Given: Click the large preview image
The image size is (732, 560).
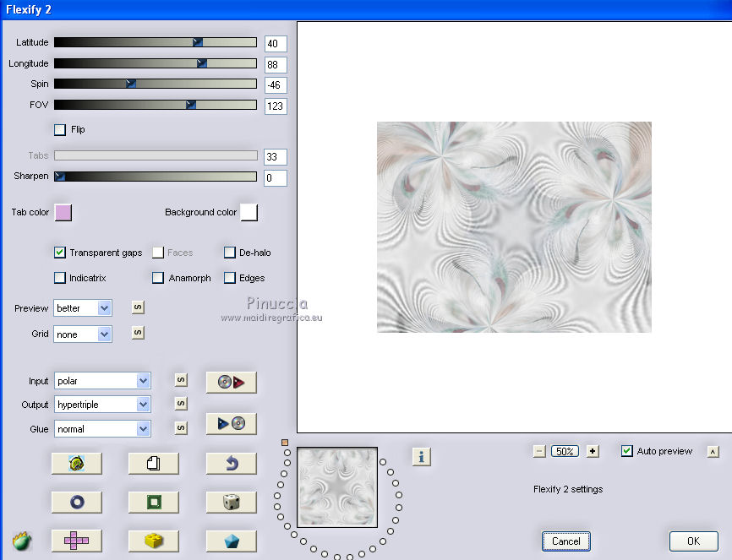Looking at the screenshot, I should click(514, 227).
